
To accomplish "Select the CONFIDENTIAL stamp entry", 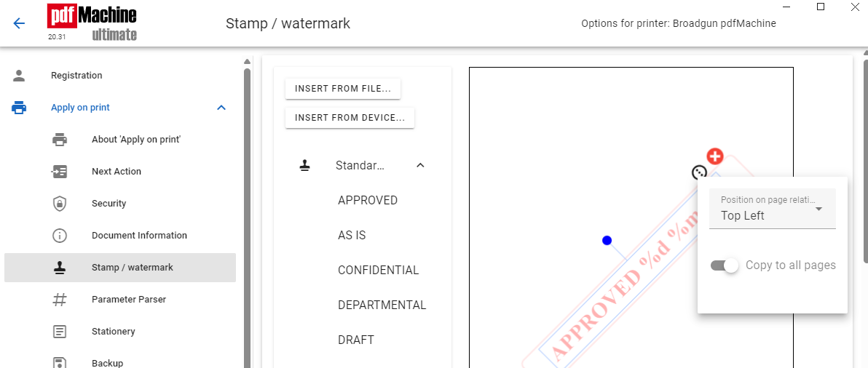I will 379,271.
